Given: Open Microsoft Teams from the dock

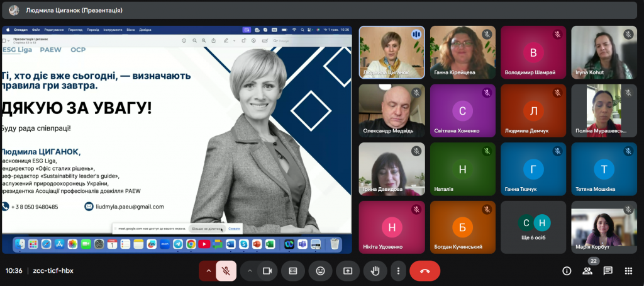Looking at the screenshot, I should (x=303, y=244).
